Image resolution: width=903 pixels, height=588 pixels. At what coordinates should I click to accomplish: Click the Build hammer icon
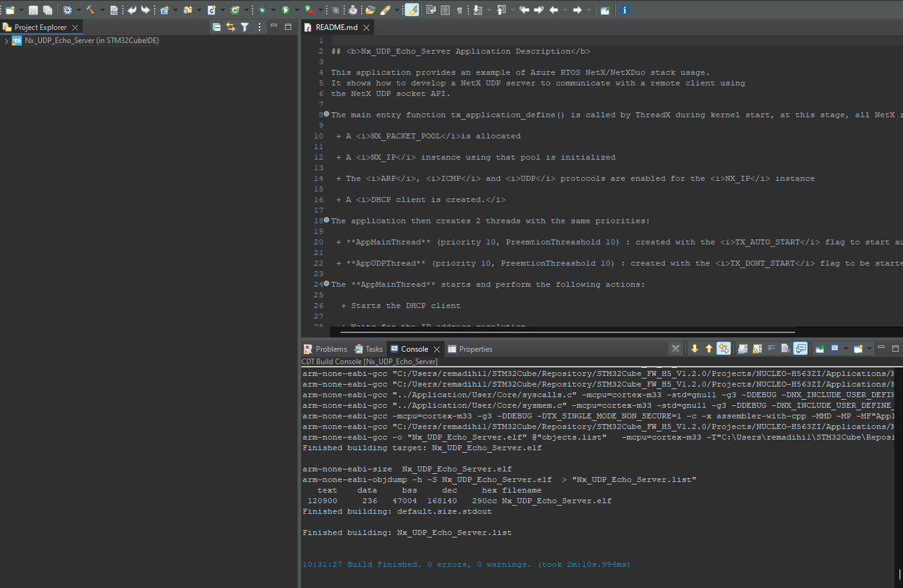(90, 10)
